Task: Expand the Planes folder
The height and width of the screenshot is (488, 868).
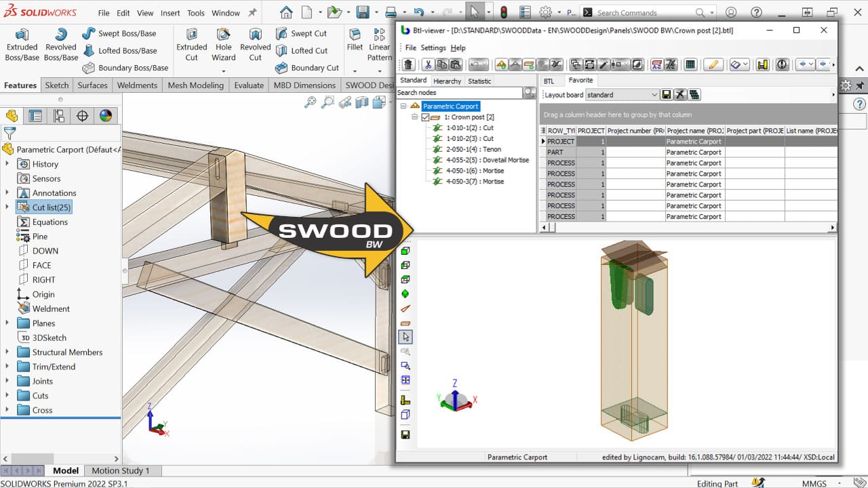Action: click(7, 323)
